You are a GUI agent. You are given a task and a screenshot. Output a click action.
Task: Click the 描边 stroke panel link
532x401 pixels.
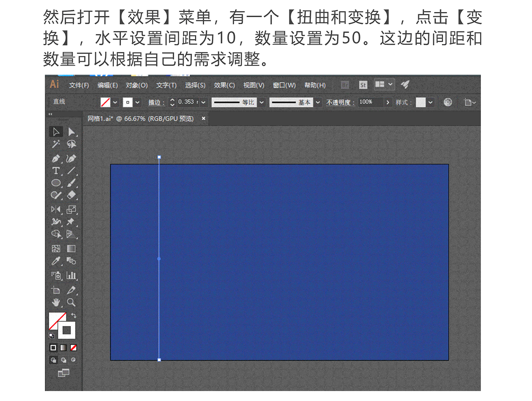click(156, 103)
